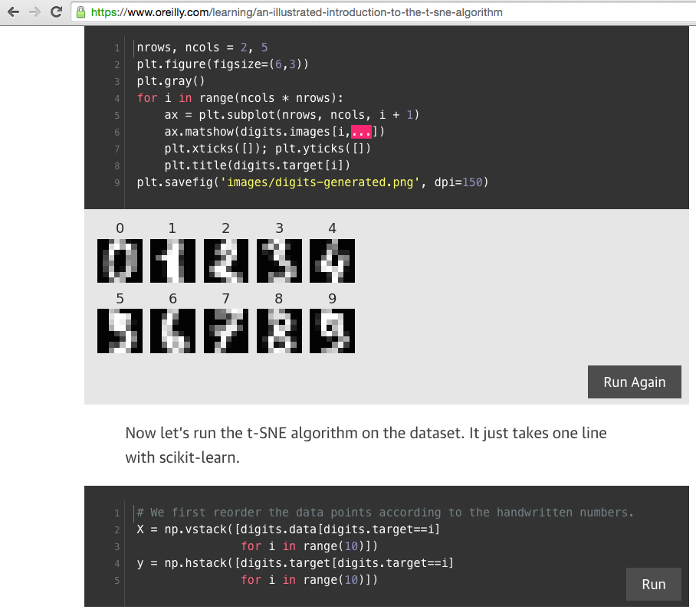
Task: Click the digit 9 image thumbnail
Action: click(332, 331)
